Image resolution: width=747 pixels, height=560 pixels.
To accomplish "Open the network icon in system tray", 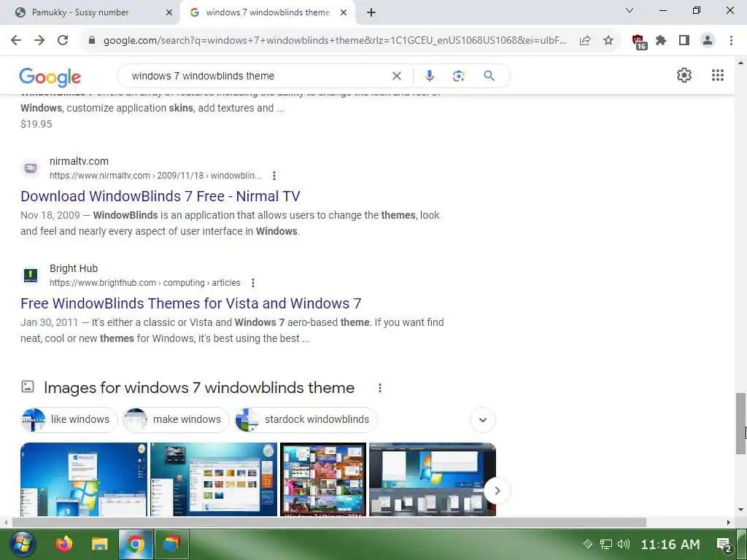I will click(606, 544).
